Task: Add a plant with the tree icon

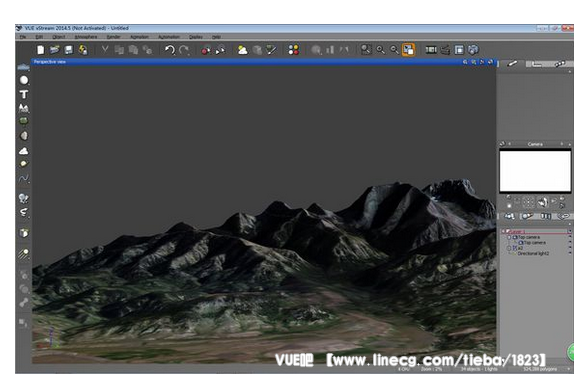Action: [x=24, y=121]
